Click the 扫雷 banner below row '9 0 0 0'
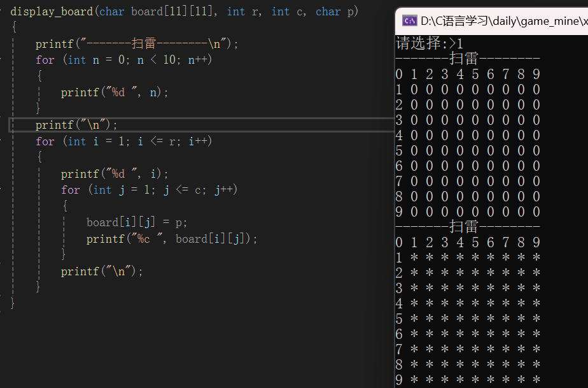The image size is (588, 388). (x=468, y=227)
